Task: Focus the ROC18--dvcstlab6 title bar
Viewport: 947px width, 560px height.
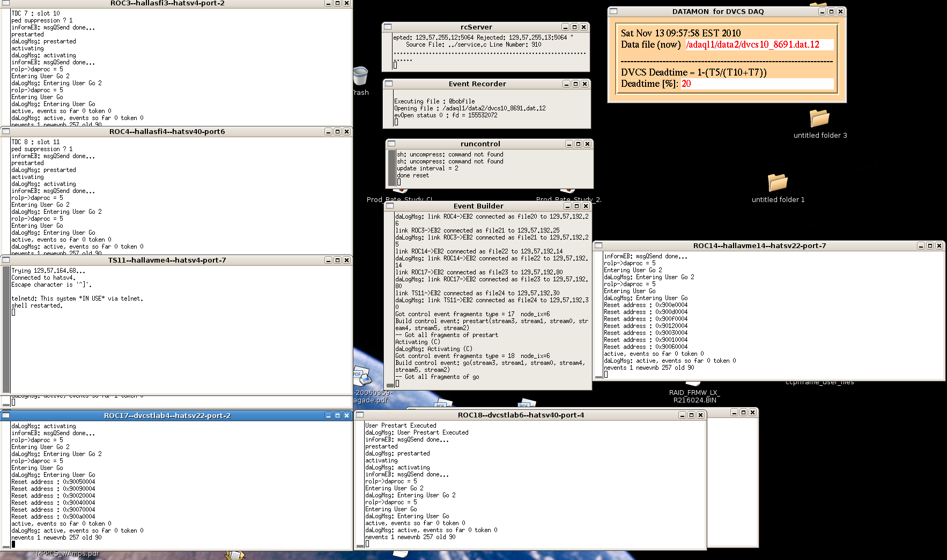Action: tap(521, 415)
